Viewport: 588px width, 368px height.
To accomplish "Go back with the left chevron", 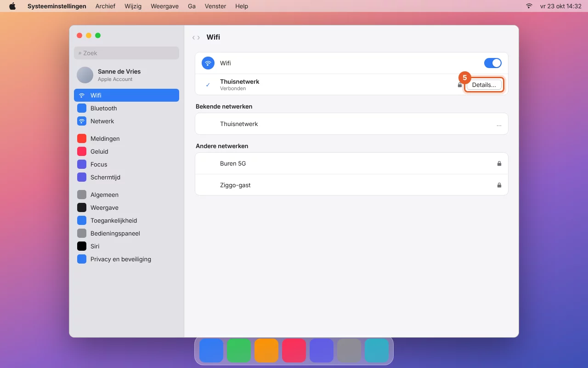I will (194, 37).
